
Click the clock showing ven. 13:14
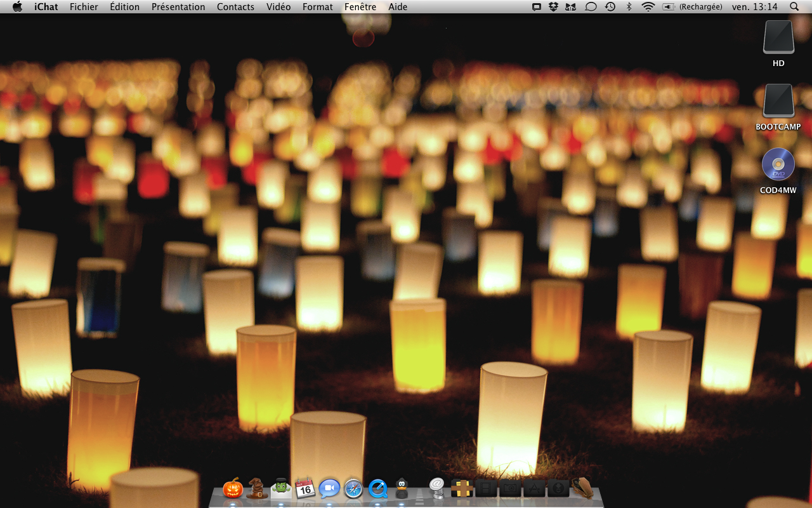point(754,7)
